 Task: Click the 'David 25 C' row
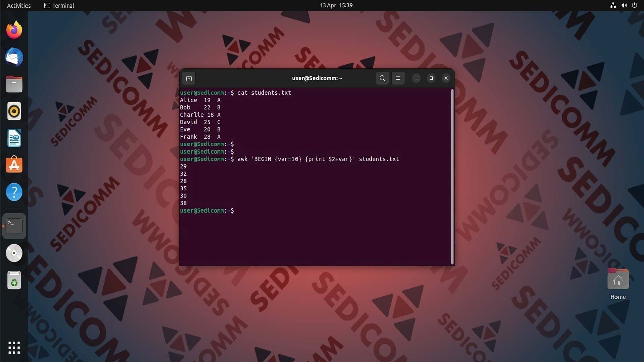coord(200,122)
